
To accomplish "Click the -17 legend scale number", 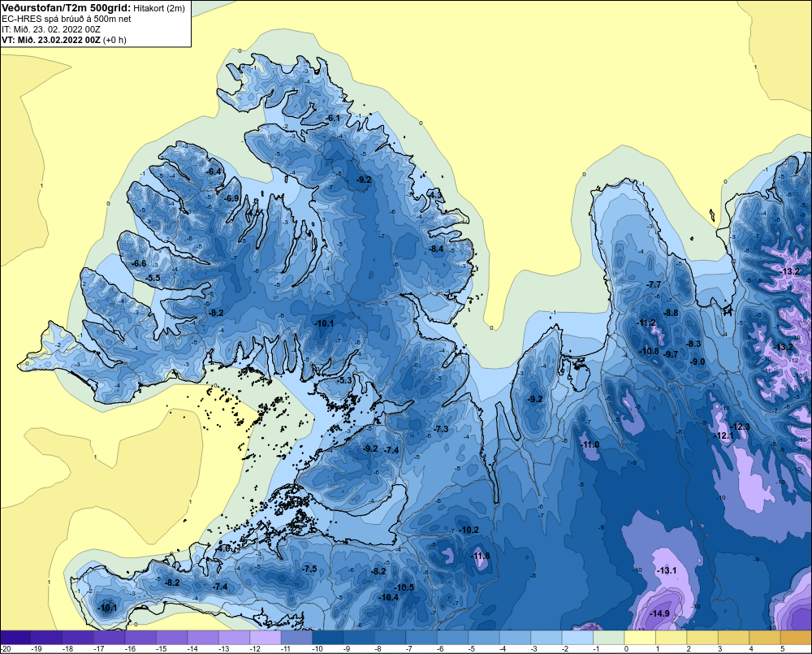I will 98,649.
